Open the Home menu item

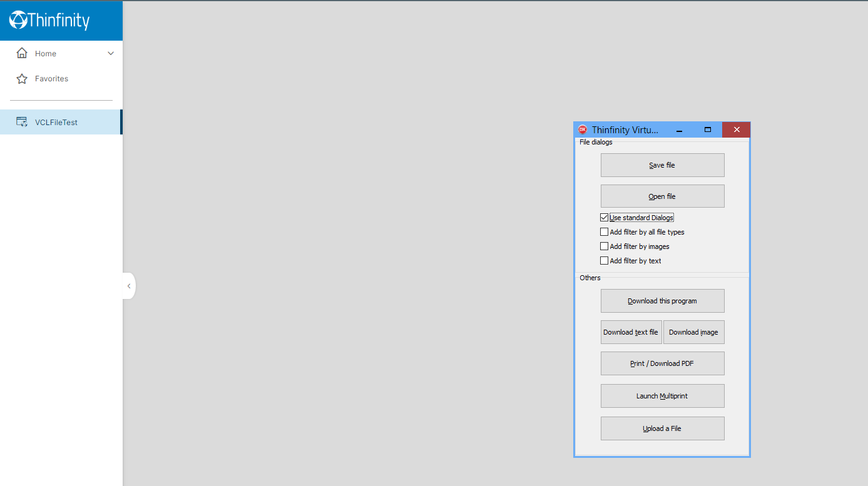(x=61, y=53)
